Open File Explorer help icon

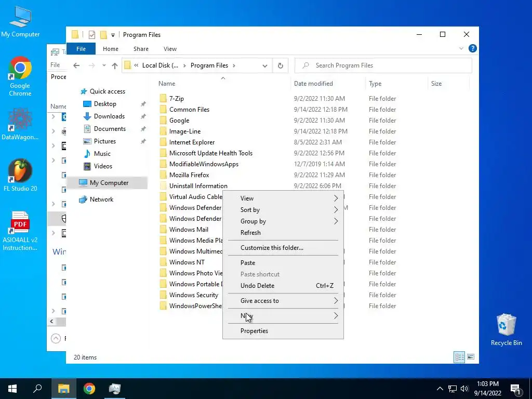pos(472,48)
